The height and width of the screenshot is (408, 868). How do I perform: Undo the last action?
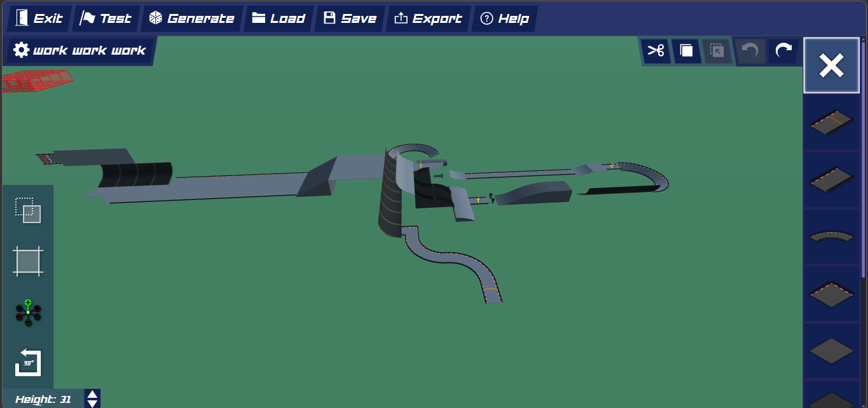751,51
